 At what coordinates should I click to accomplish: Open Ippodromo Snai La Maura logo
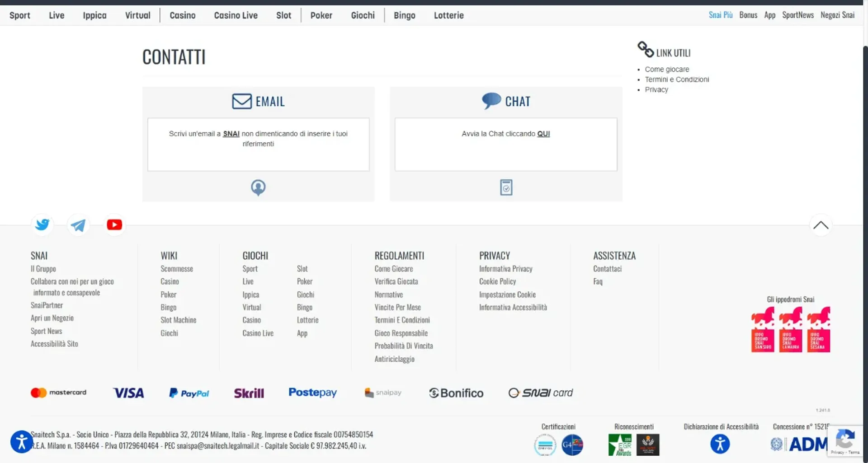click(x=791, y=330)
